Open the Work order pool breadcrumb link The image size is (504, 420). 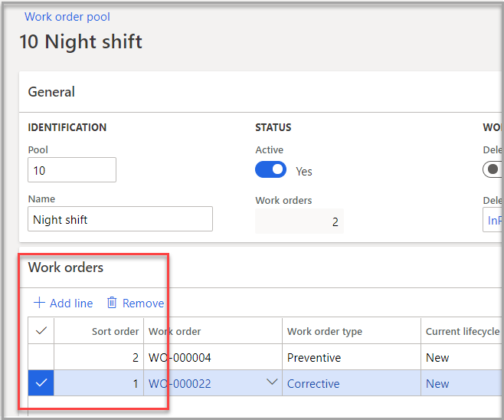click(67, 17)
